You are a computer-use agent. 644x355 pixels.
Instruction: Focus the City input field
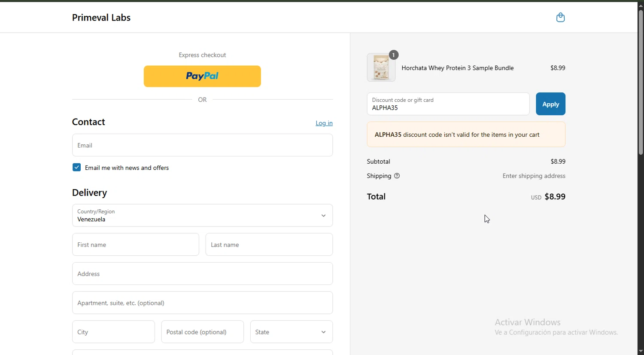click(113, 332)
